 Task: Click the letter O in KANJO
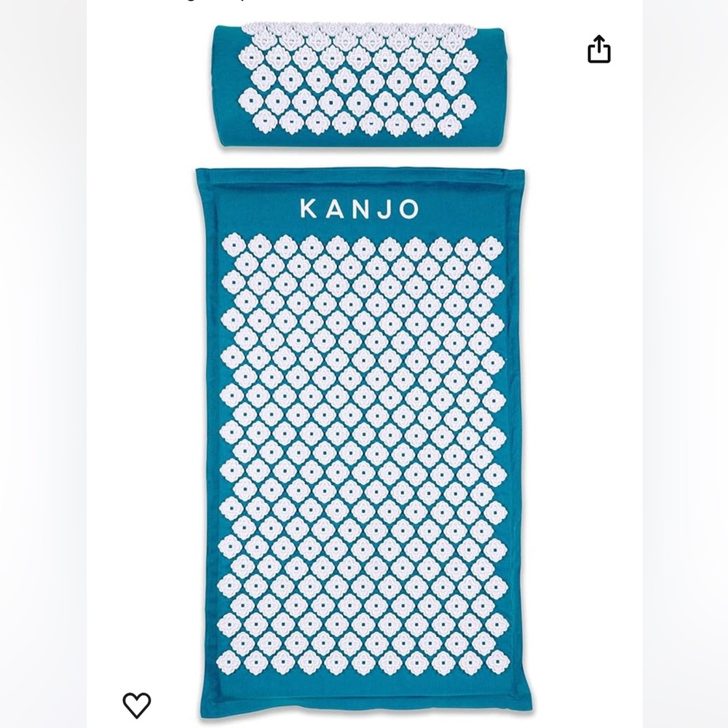tap(408, 209)
